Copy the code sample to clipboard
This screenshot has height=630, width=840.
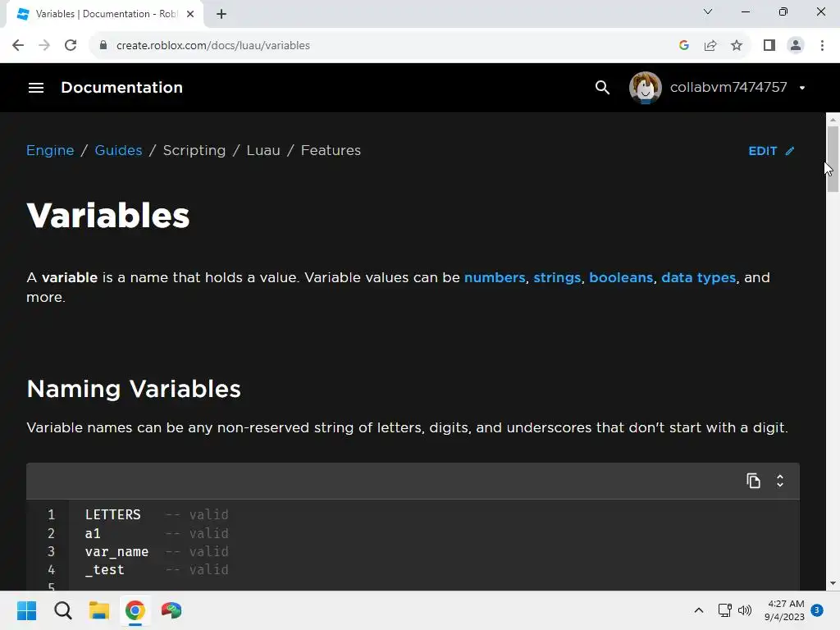(753, 481)
